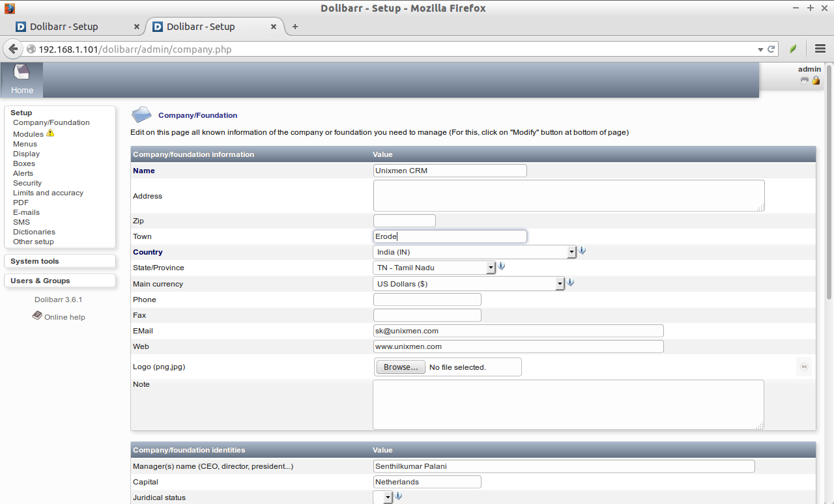Click the green leaf extension icon
Screen dimensions: 834x504
coord(793,49)
